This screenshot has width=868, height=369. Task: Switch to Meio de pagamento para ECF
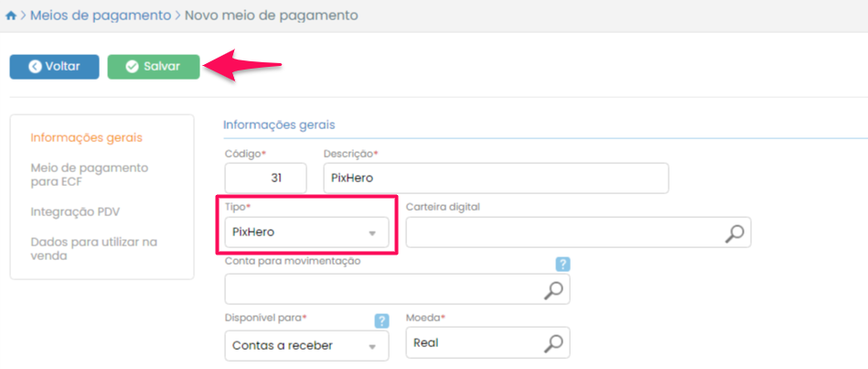[89, 175]
